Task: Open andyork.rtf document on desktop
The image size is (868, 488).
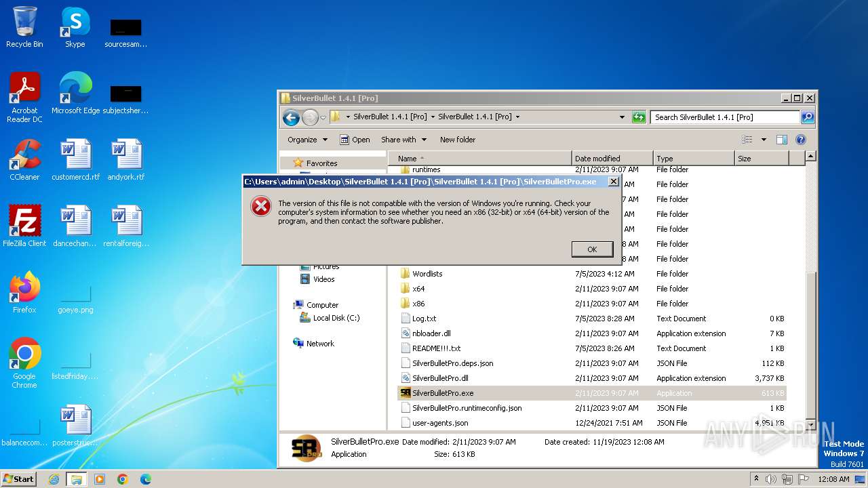Action: click(126, 160)
